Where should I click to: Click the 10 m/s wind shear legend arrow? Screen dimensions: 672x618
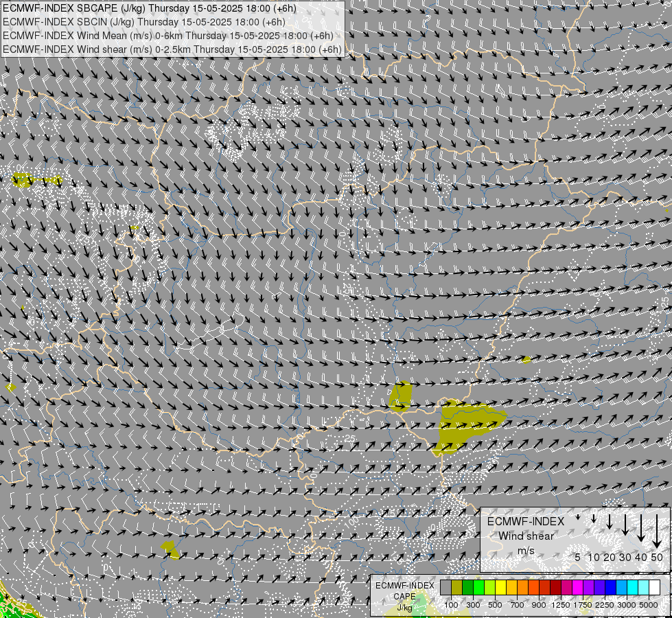click(594, 518)
